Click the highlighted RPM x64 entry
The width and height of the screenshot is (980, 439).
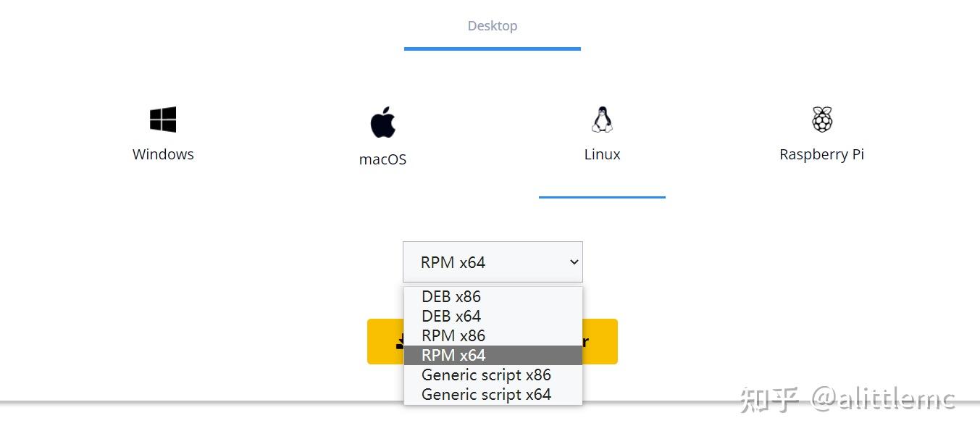[453, 355]
